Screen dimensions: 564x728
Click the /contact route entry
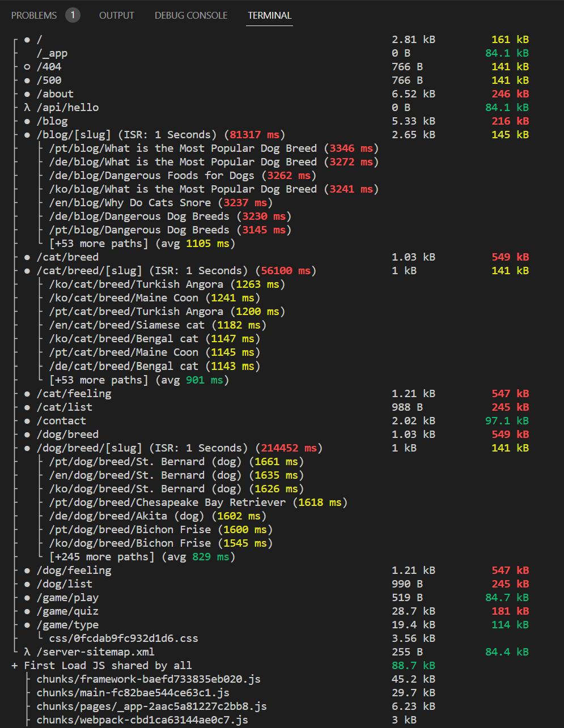point(61,420)
